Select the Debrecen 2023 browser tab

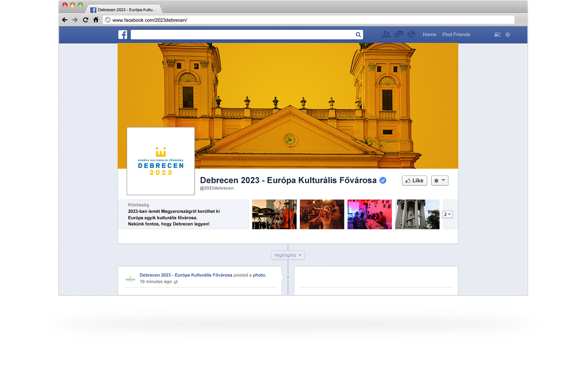[x=124, y=10]
